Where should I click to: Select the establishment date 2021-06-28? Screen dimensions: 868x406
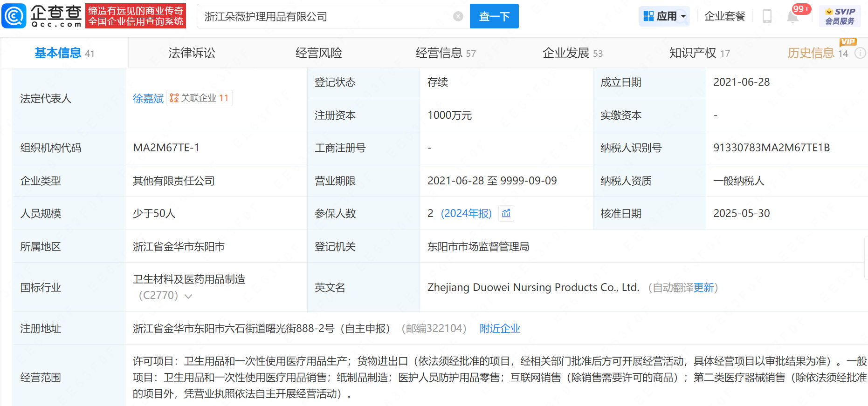[x=742, y=82]
